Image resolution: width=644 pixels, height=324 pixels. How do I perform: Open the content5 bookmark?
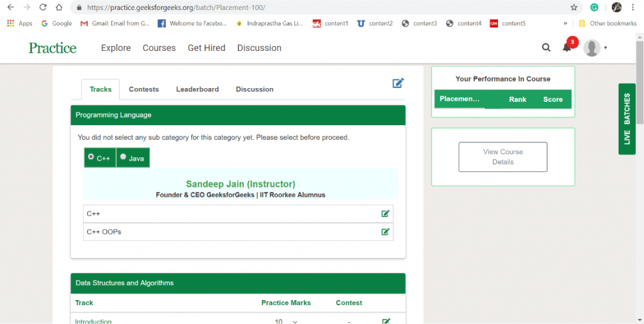508,23
